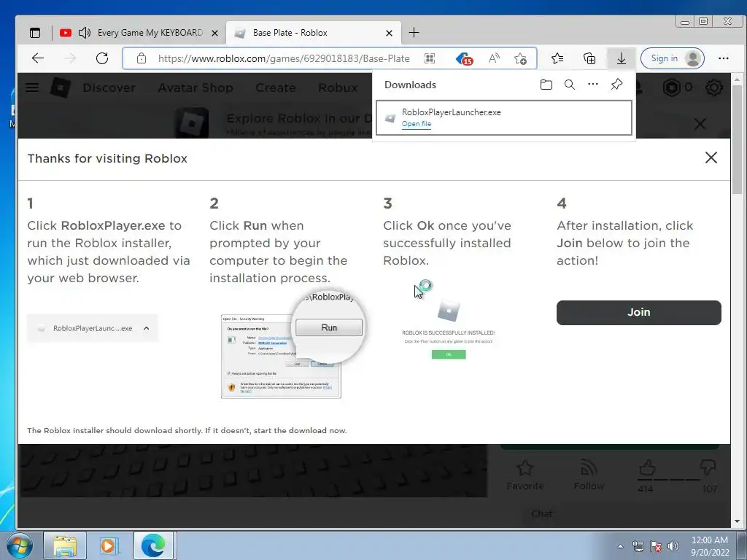747x560 pixels.
Task: Close the Base Plate - Roblox tab
Action: click(390, 34)
